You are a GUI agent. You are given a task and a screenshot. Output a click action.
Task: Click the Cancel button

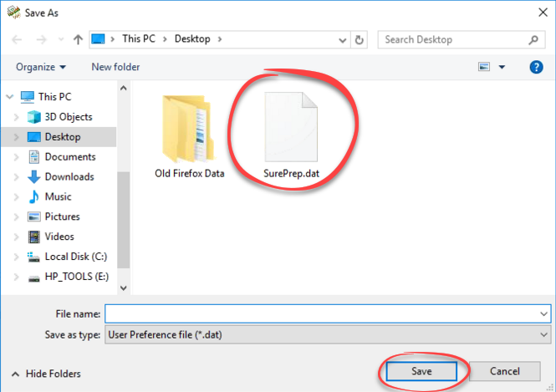(505, 371)
